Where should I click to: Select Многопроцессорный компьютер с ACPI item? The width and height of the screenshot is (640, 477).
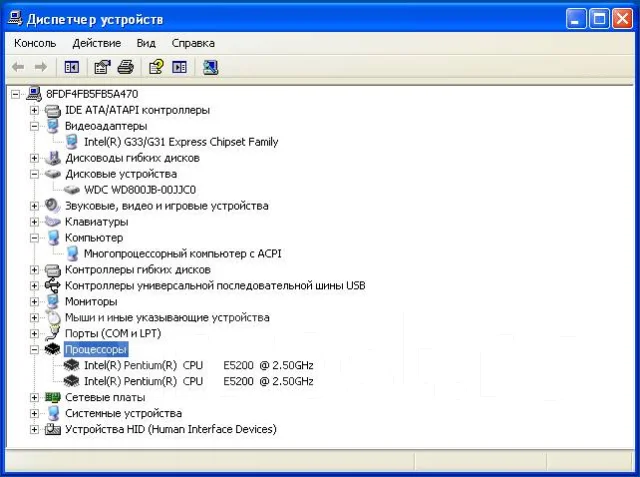pyautogui.click(x=182, y=253)
